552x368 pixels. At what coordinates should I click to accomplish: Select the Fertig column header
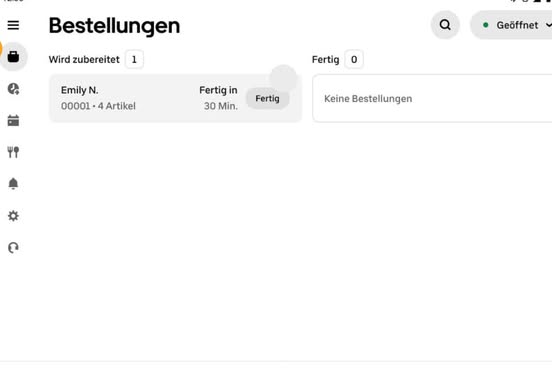pyautogui.click(x=326, y=60)
